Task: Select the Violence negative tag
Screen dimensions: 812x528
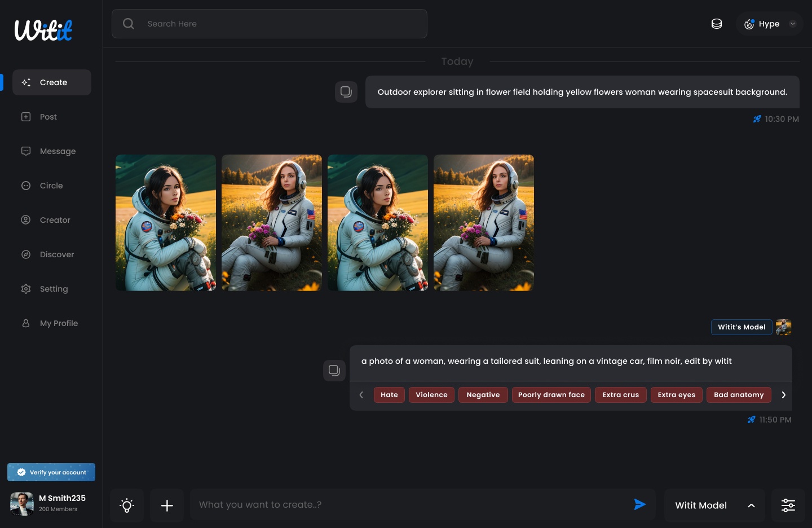Action: pyautogui.click(x=431, y=395)
